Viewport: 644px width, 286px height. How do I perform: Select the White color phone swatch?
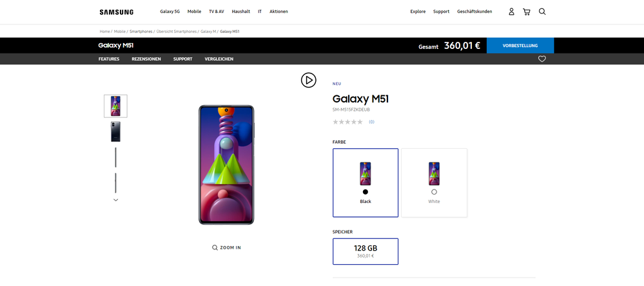[434, 173]
